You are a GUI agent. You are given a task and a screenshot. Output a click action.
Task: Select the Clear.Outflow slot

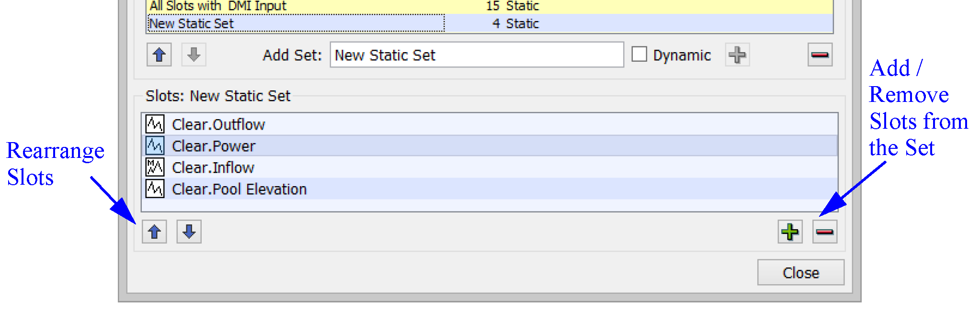(x=218, y=124)
